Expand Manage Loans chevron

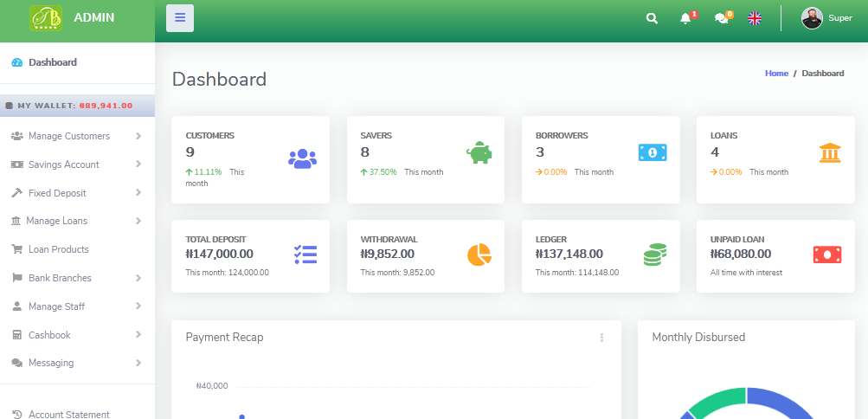(138, 221)
